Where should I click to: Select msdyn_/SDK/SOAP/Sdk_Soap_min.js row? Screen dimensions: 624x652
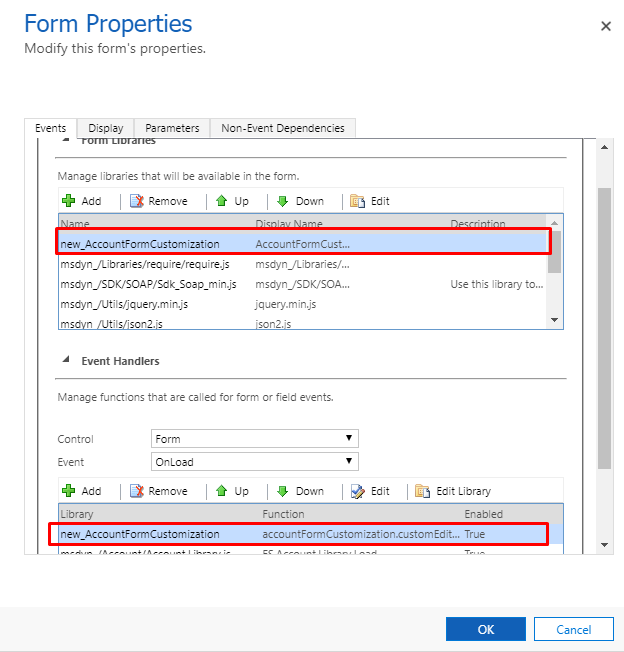pyautogui.click(x=303, y=284)
